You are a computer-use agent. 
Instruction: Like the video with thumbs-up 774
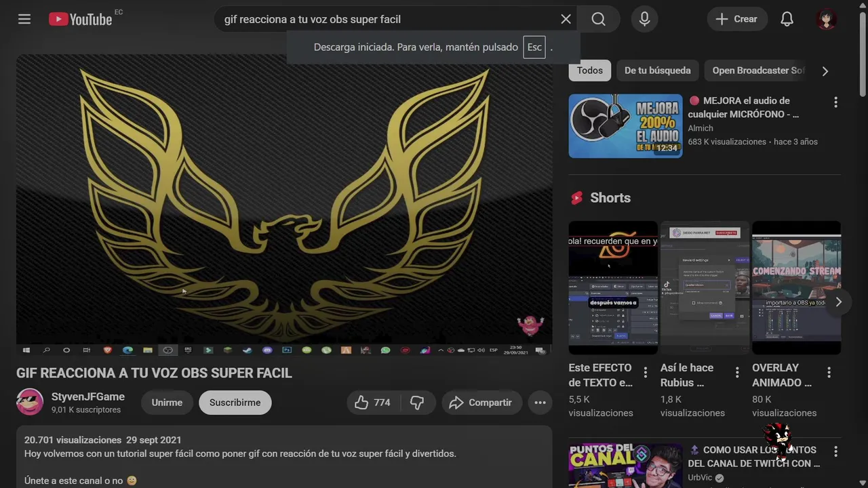(x=372, y=403)
